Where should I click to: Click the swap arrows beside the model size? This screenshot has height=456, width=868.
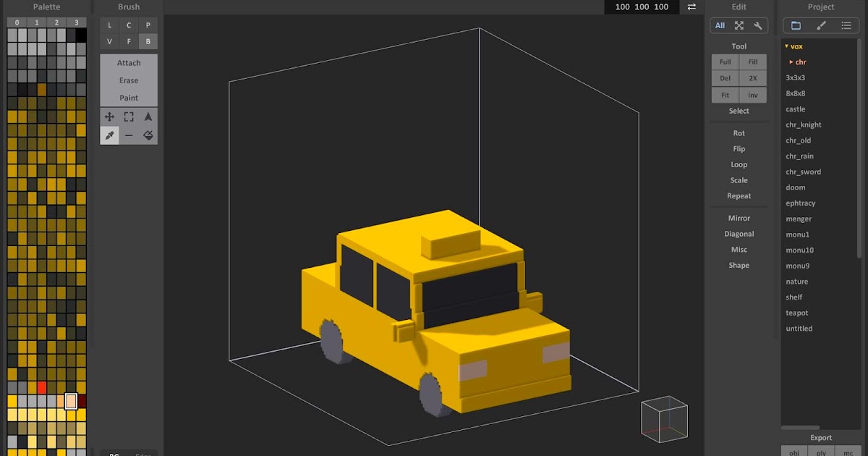[x=691, y=7]
